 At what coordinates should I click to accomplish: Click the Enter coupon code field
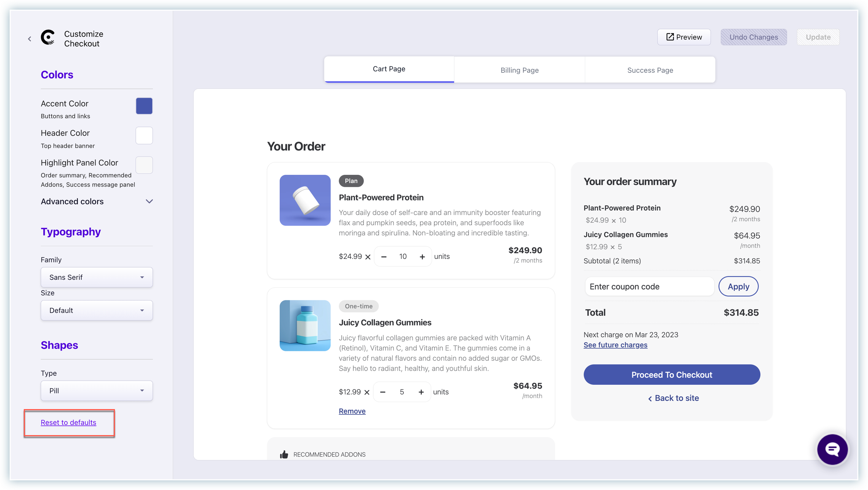[x=649, y=287]
